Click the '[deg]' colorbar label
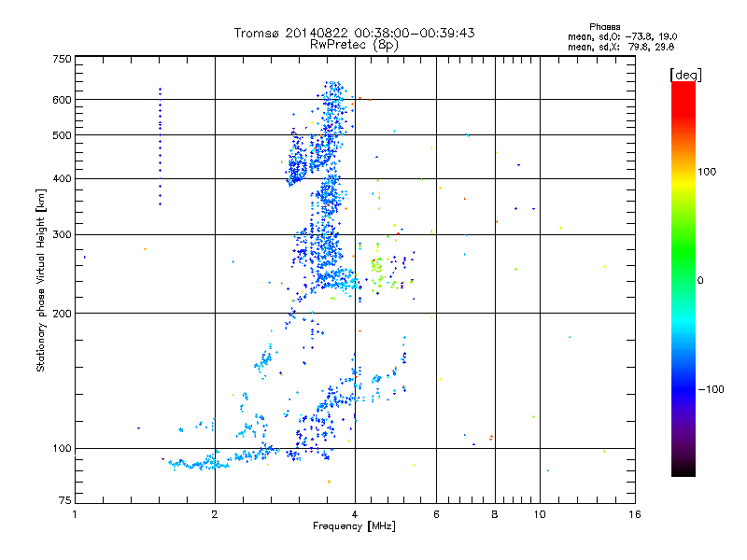 tap(685, 75)
